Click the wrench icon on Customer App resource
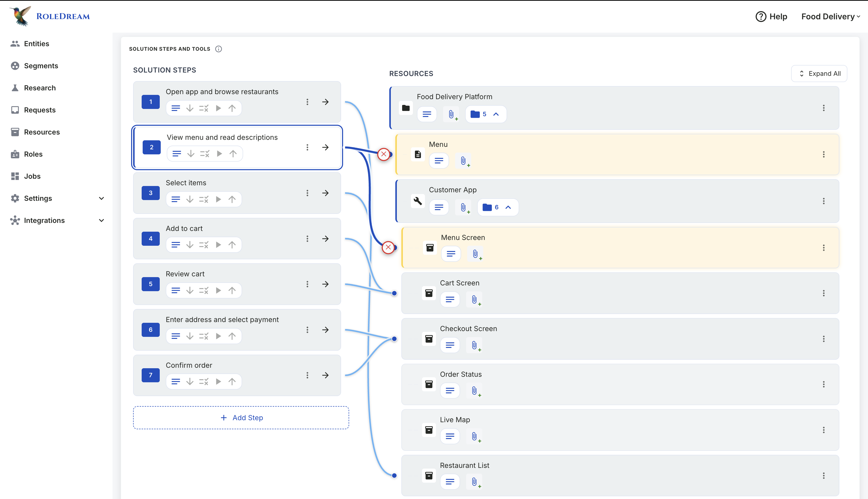Screen dimensions: 868x499 point(417,201)
